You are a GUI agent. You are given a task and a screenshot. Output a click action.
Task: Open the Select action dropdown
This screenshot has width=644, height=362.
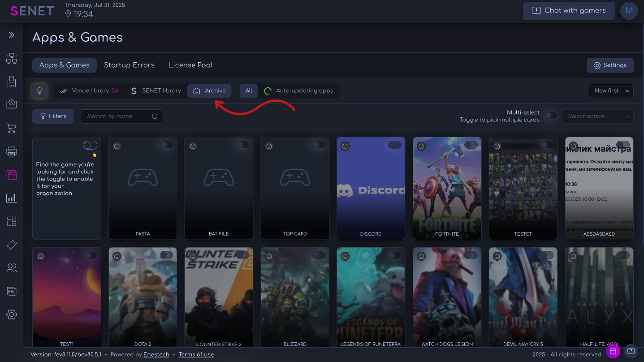(597, 116)
